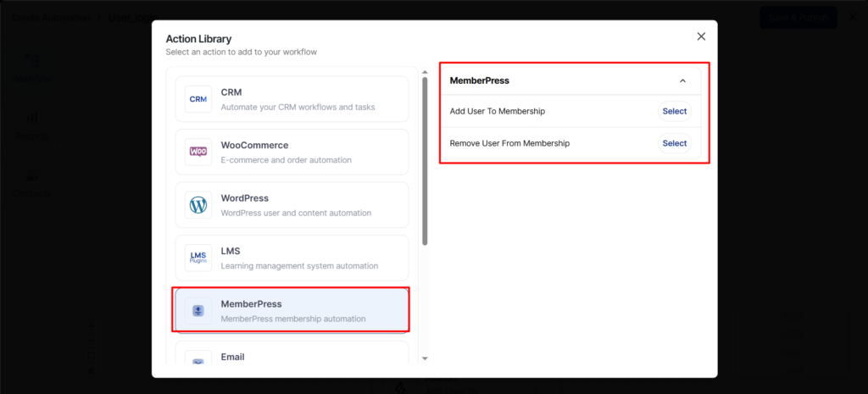Close the Action Library dialog
This screenshot has height=394, width=868.
tap(701, 36)
